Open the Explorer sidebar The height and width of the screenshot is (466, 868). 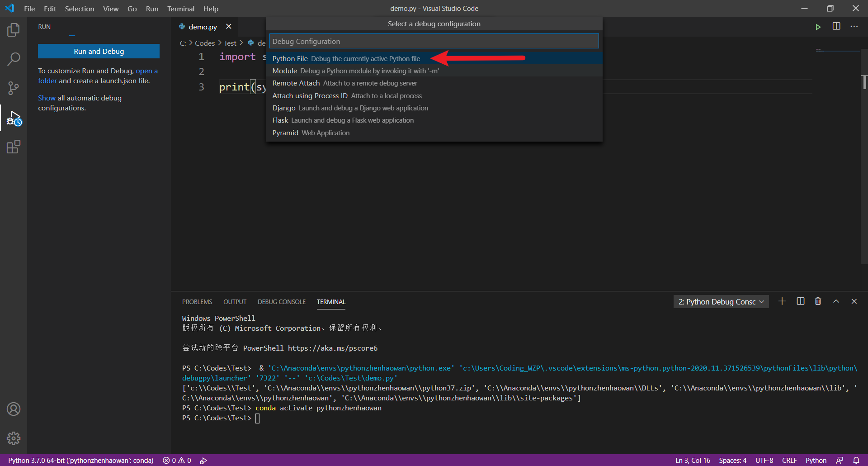tap(13, 29)
